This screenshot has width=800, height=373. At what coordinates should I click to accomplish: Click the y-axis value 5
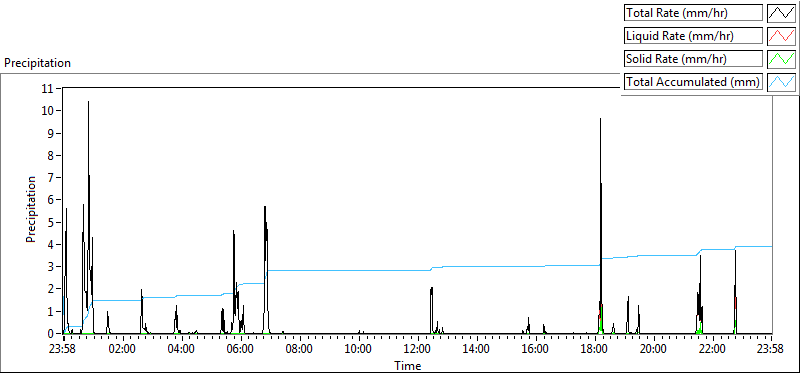click(x=51, y=222)
